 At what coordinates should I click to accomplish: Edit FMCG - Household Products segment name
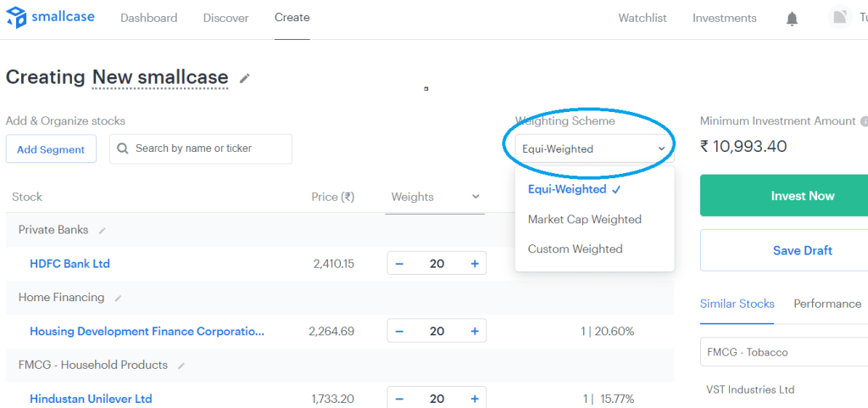(181, 366)
